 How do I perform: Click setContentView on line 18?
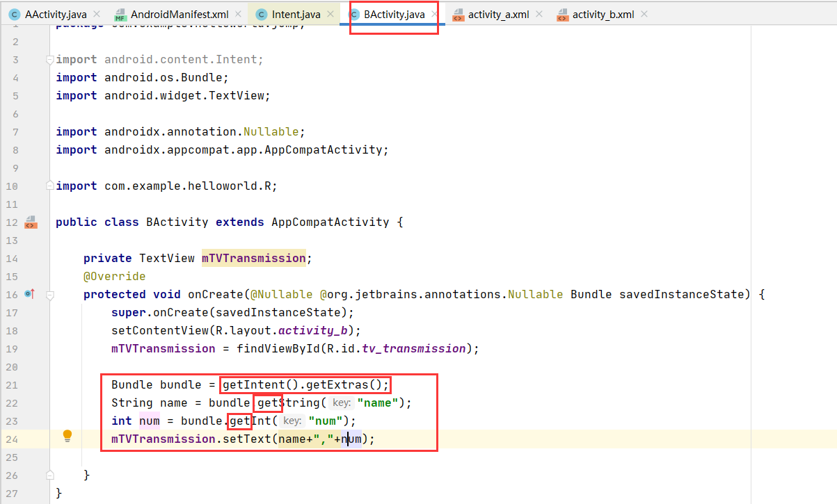pyautogui.click(x=157, y=331)
